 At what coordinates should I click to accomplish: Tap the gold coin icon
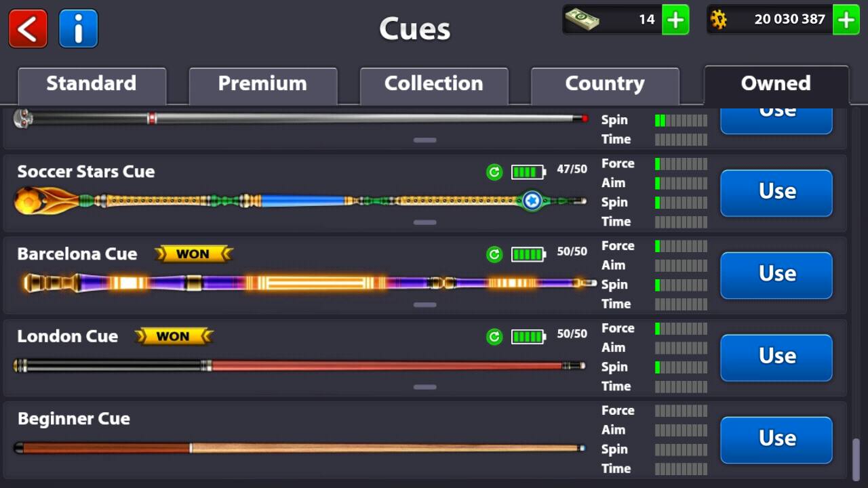click(719, 20)
